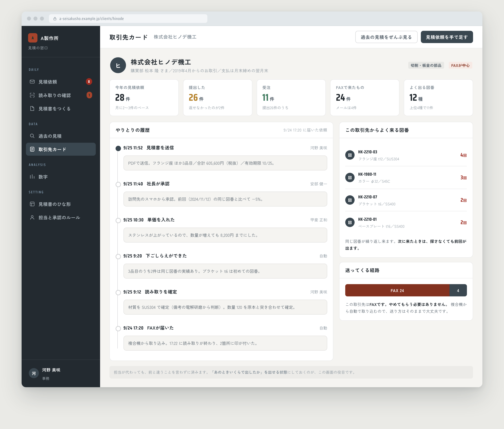Click the 送ってくる経路 heading
The height and width of the screenshot is (429, 504).
(362, 270)
